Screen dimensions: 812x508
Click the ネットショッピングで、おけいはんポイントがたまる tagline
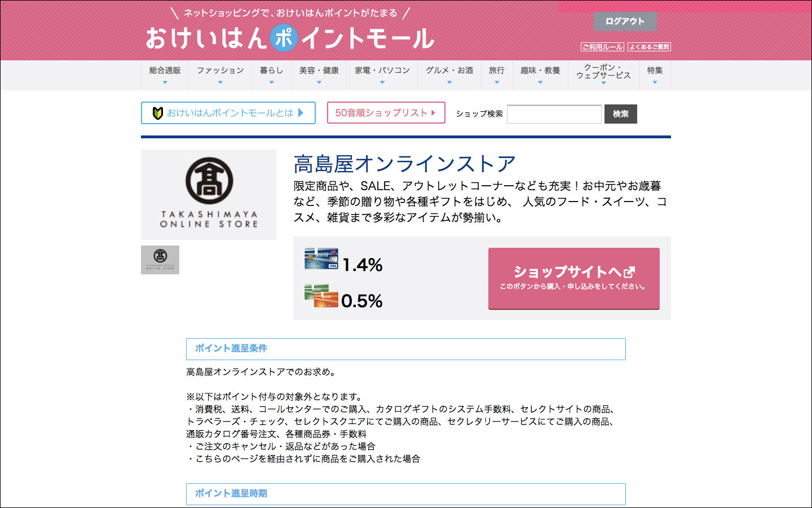290,13
